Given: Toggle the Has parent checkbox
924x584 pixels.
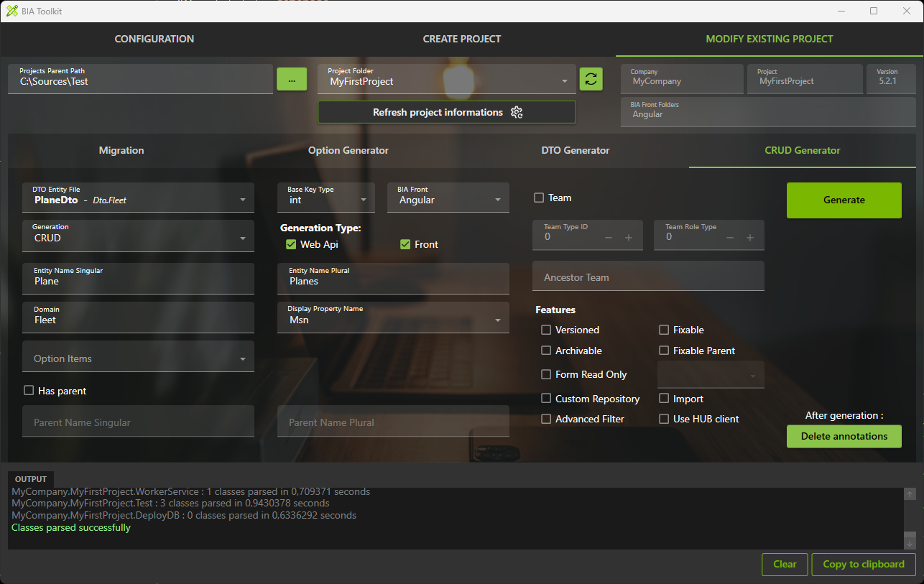Looking at the screenshot, I should pyautogui.click(x=29, y=391).
